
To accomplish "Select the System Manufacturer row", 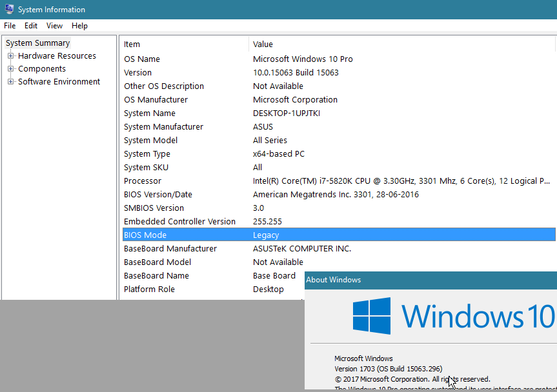I will point(339,126).
